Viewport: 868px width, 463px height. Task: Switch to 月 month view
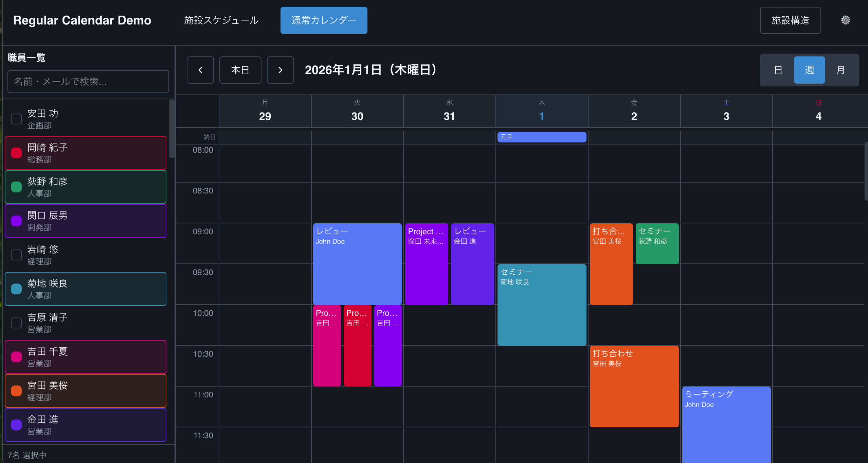click(840, 70)
